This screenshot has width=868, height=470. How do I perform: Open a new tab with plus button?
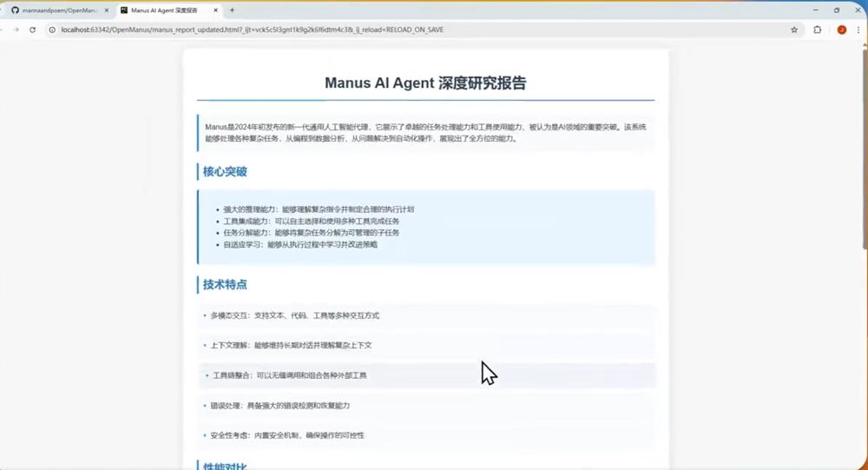click(232, 10)
